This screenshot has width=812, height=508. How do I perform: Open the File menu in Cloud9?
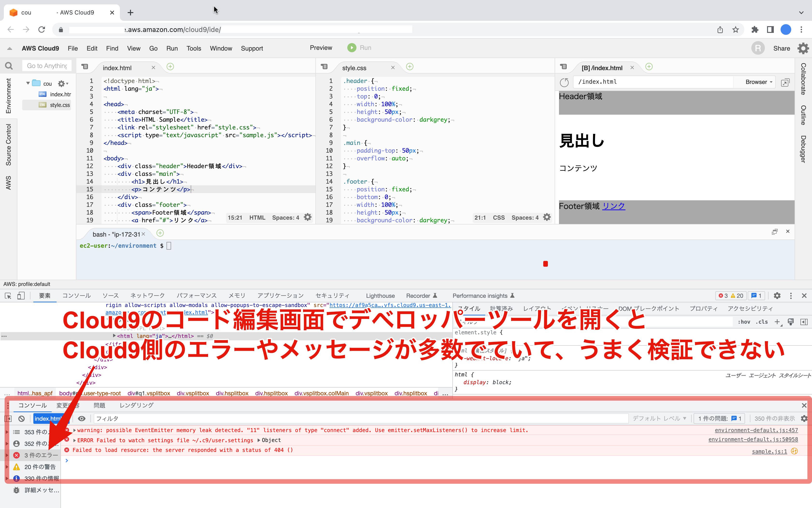[x=73, y=48]
